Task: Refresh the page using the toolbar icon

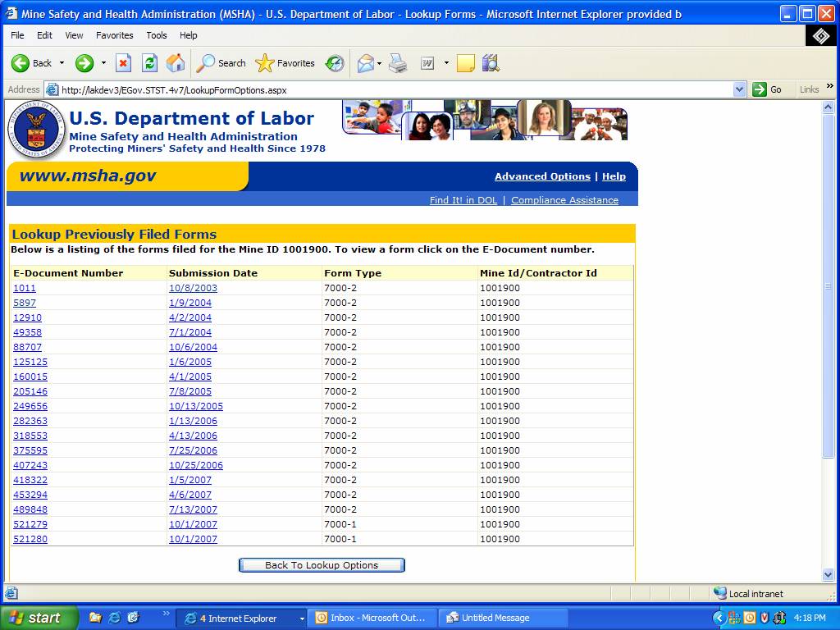Action: pyautogui.click(x=149, y=63)
